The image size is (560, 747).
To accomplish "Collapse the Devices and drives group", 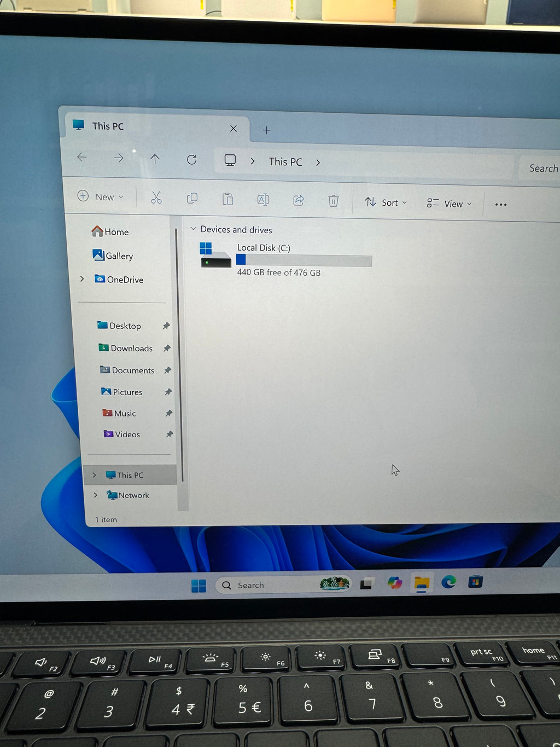I will [x=193, y=229].
